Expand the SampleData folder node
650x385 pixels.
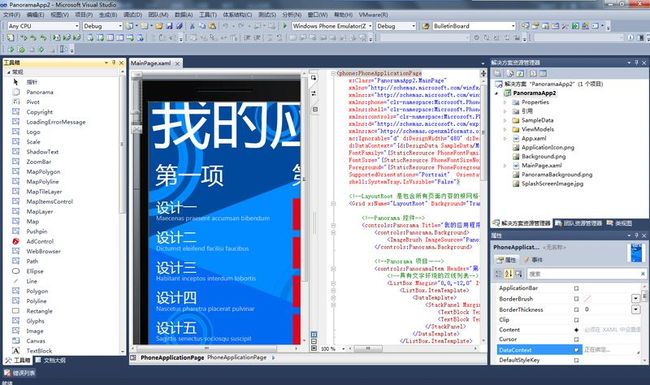(504, 120)
